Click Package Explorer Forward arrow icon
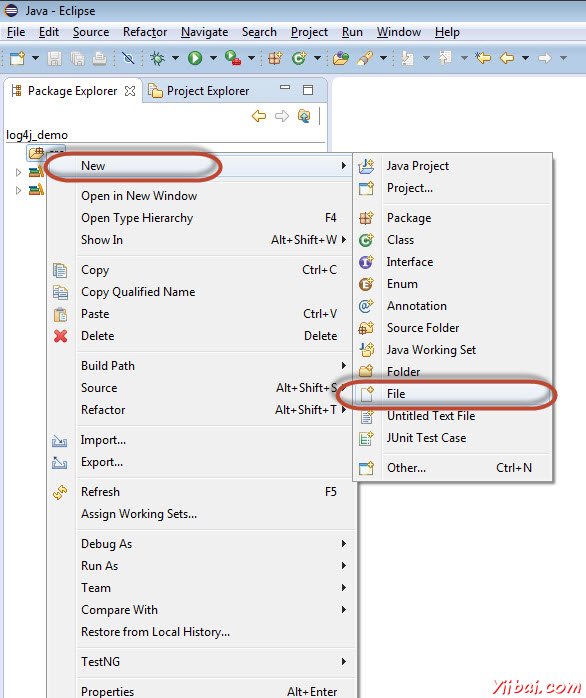This screenshot has height=698, width=586. (281, 116)
